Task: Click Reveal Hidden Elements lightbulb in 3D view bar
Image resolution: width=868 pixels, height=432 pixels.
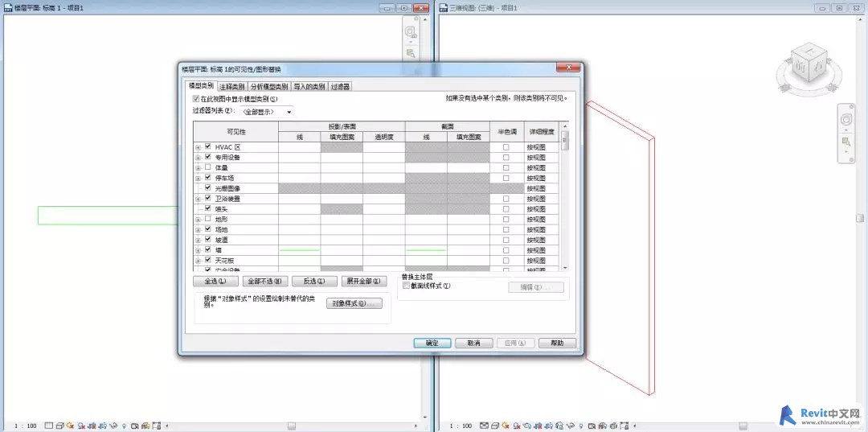Action: point(580,426)
